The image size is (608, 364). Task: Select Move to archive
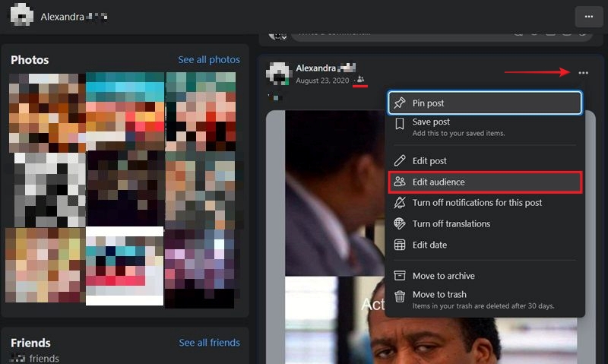485,276
